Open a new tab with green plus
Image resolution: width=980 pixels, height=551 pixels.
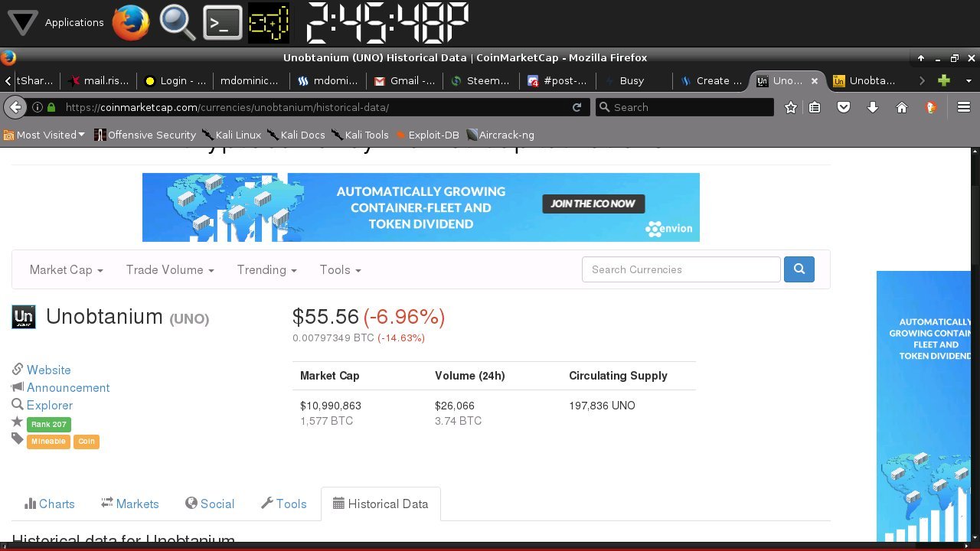(944, 80)
